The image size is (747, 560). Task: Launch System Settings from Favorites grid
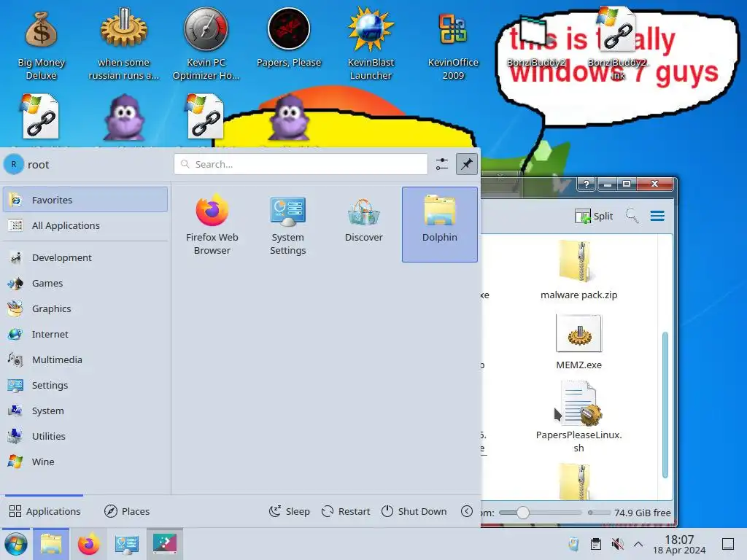[287, 225]
